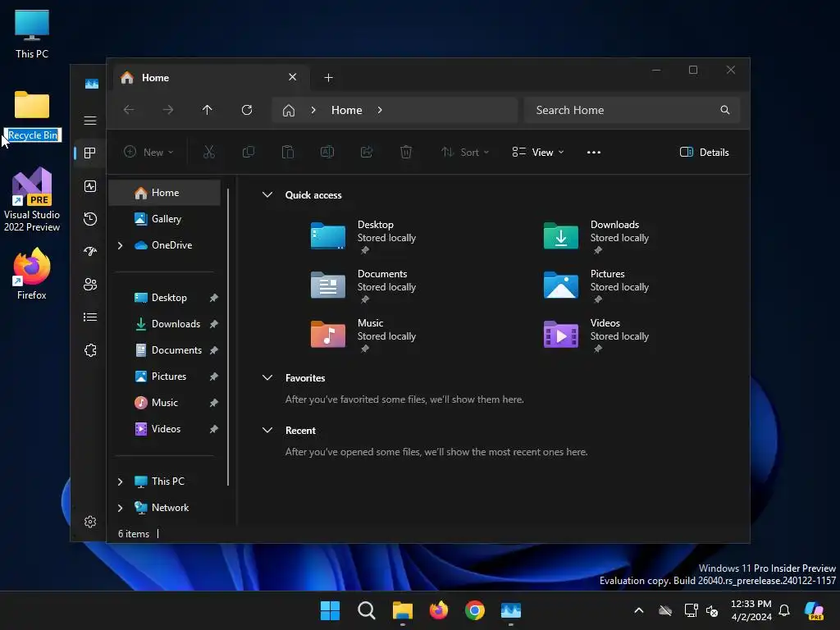Open Windows Start menu on taskbar

click(x=330, y=610)
